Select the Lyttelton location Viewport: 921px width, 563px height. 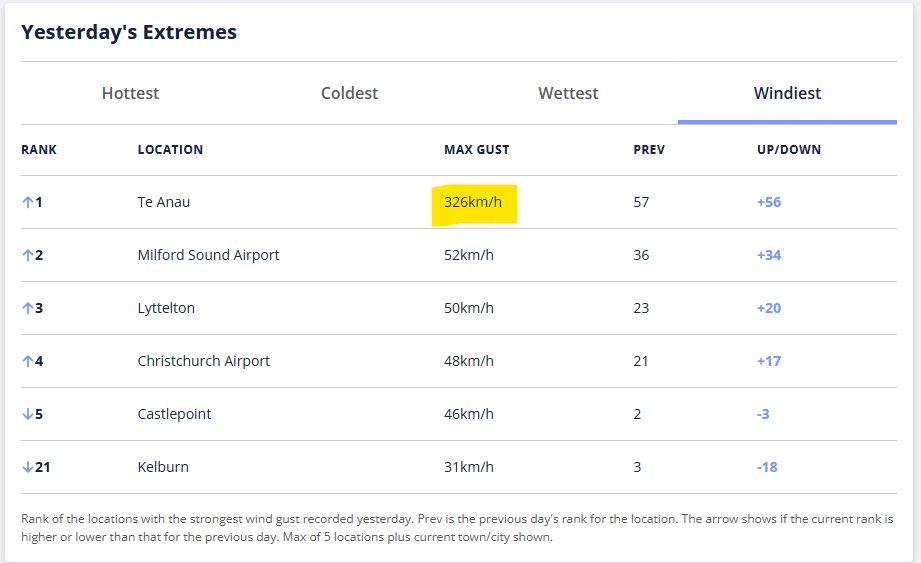[166, 308]
